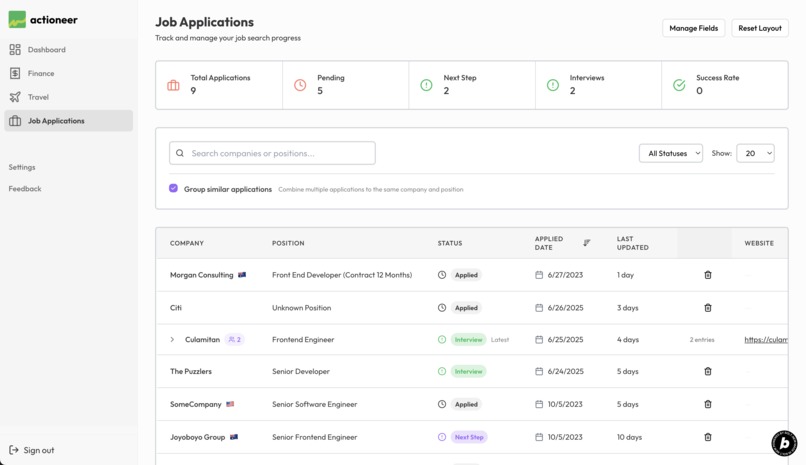Click the Success Rate checkmark icon
Image resolution: width=806 pixels, height=465 pixels.
(x=679, y=85)
